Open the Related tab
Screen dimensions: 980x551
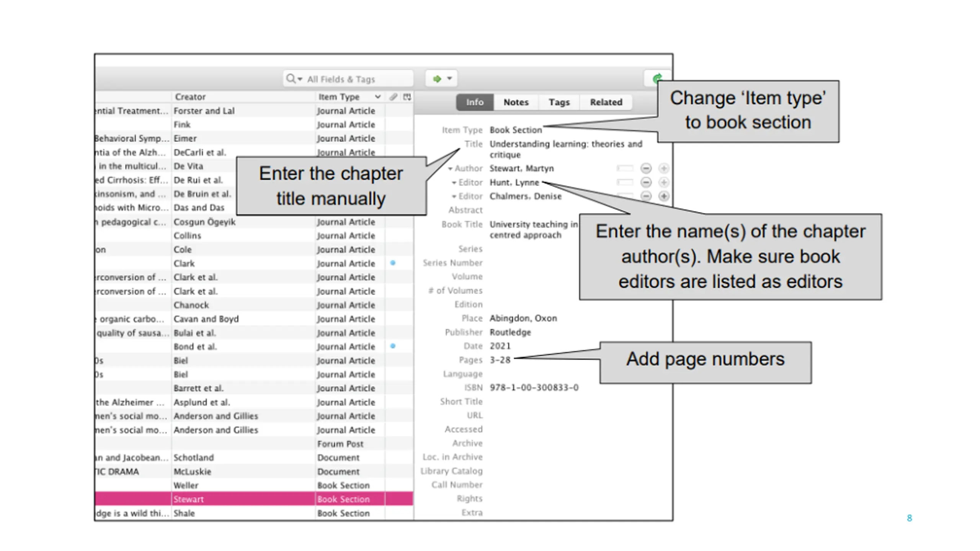pos(606,102)
